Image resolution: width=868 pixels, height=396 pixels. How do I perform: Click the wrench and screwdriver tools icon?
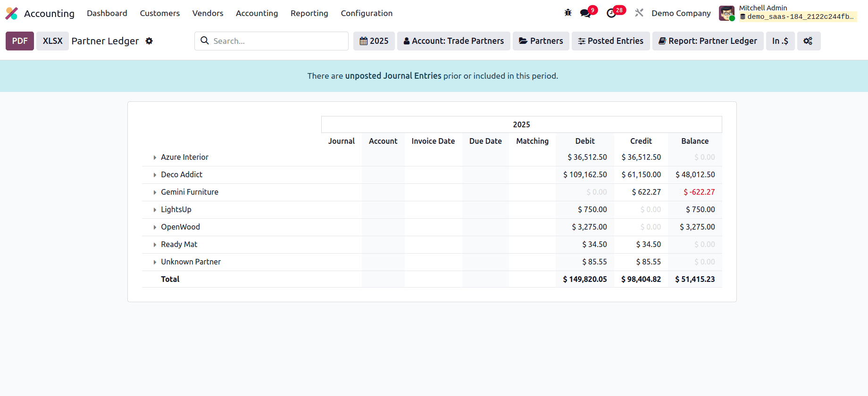639,13
